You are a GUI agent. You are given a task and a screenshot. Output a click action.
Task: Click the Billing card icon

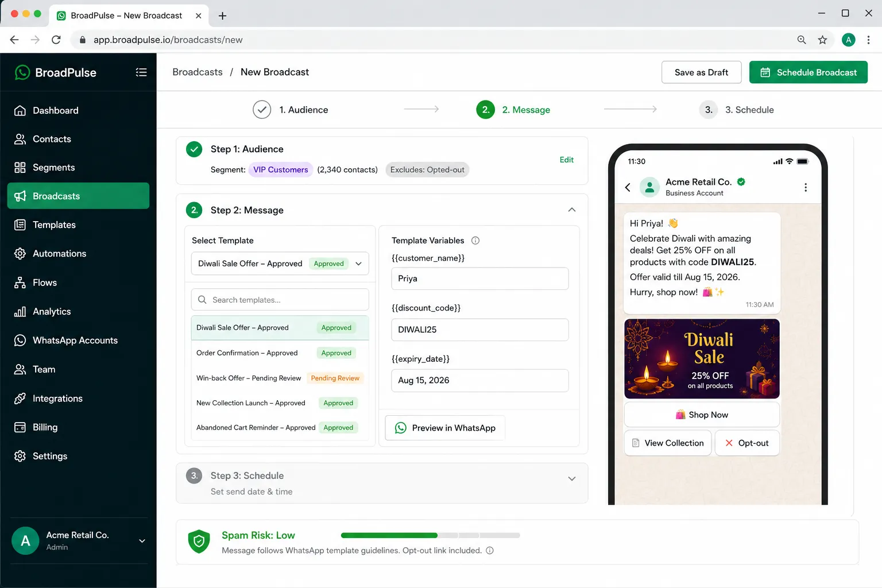click(x=20, y=427)
